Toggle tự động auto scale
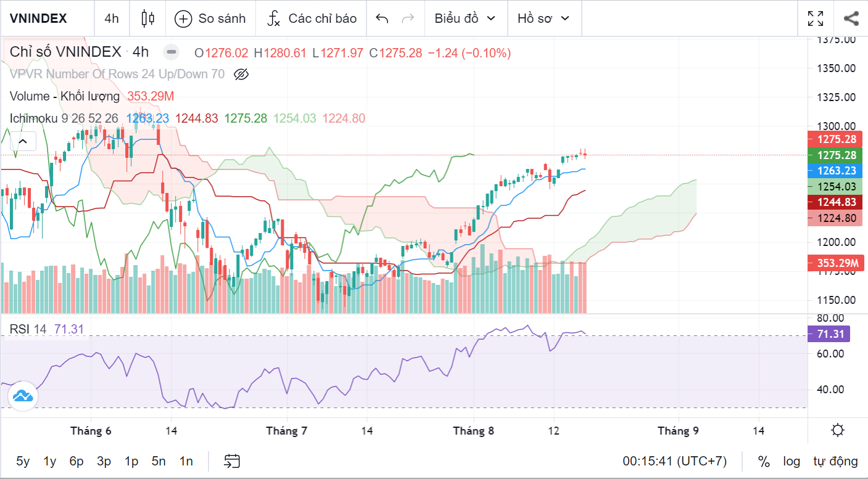The height and width of the screenshot is (479, 868). pos(835,461)
